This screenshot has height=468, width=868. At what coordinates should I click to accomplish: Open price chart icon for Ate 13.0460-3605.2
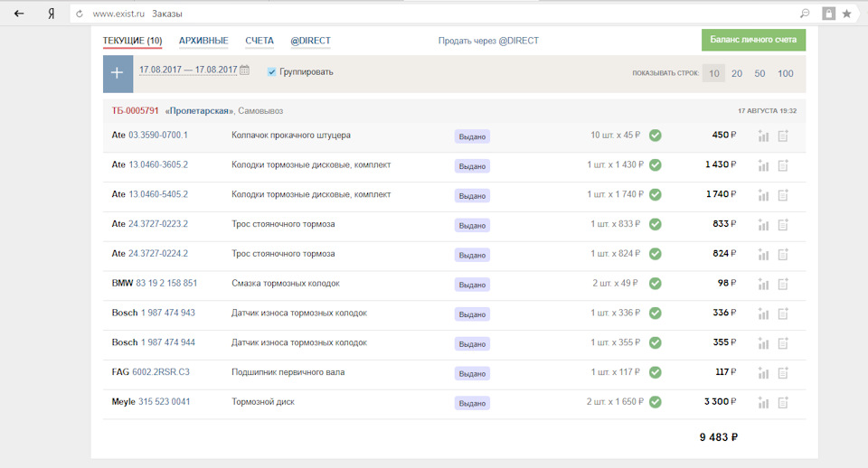point(763,165)
